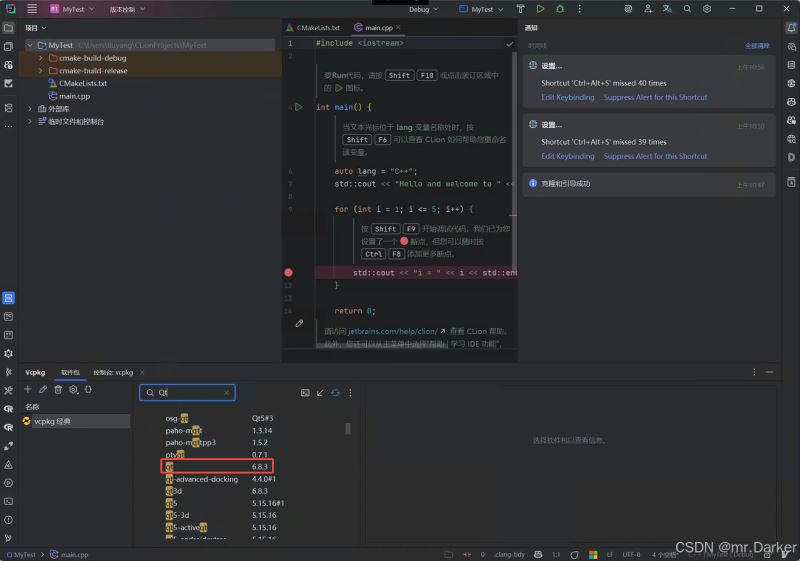Open the Structure tool window icon

click(9, 108)
